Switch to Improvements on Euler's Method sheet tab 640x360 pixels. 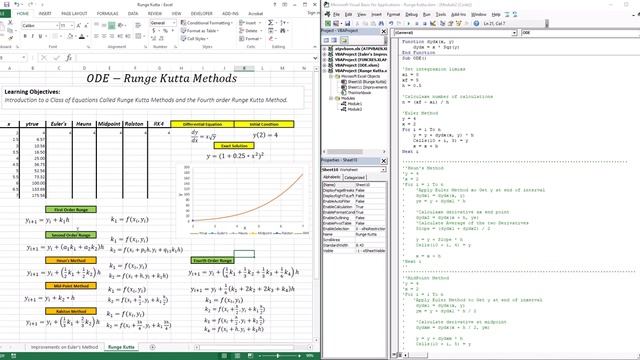[64, 347]
